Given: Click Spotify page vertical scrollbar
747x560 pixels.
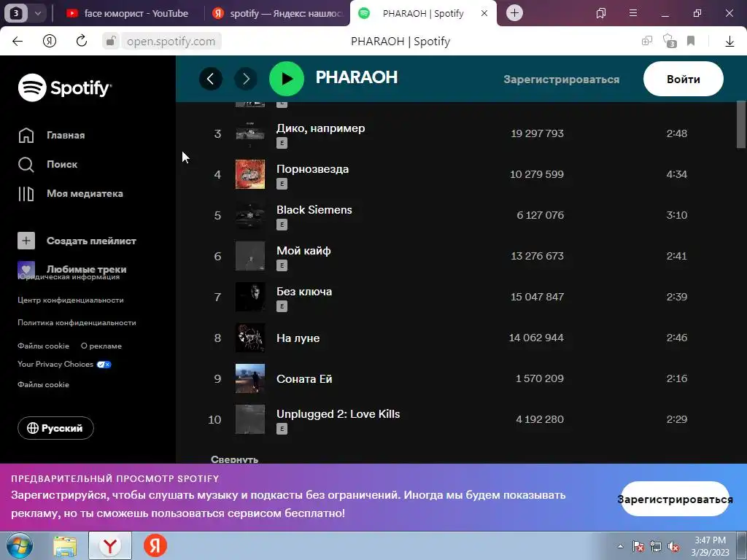Looking at the screenshot, I should pos(741,125).
